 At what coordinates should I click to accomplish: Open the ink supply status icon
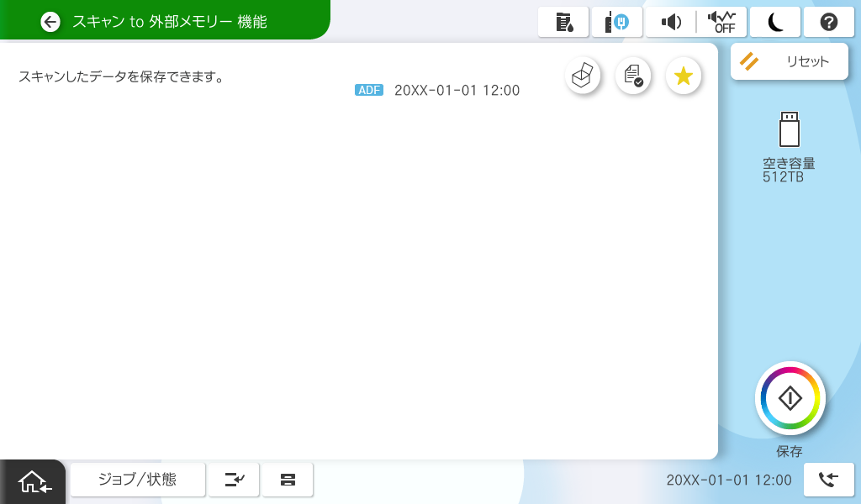[x=563, y=22]
